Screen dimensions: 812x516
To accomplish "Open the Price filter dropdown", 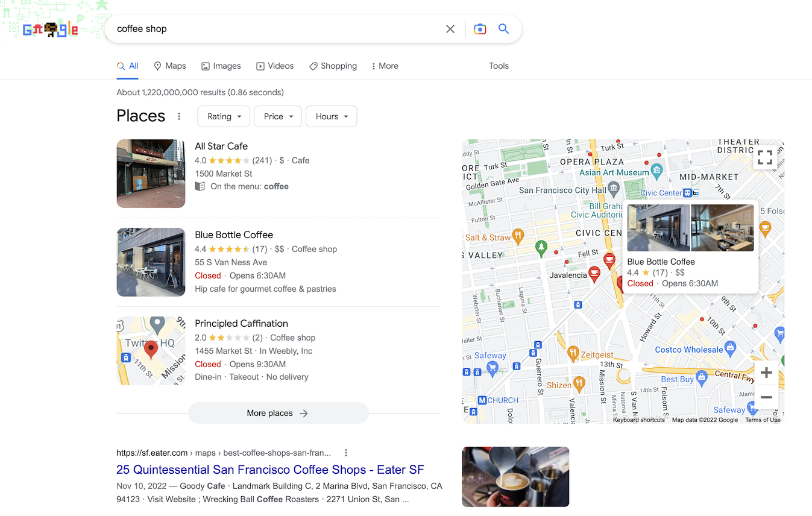I will [x=277, y=116].
